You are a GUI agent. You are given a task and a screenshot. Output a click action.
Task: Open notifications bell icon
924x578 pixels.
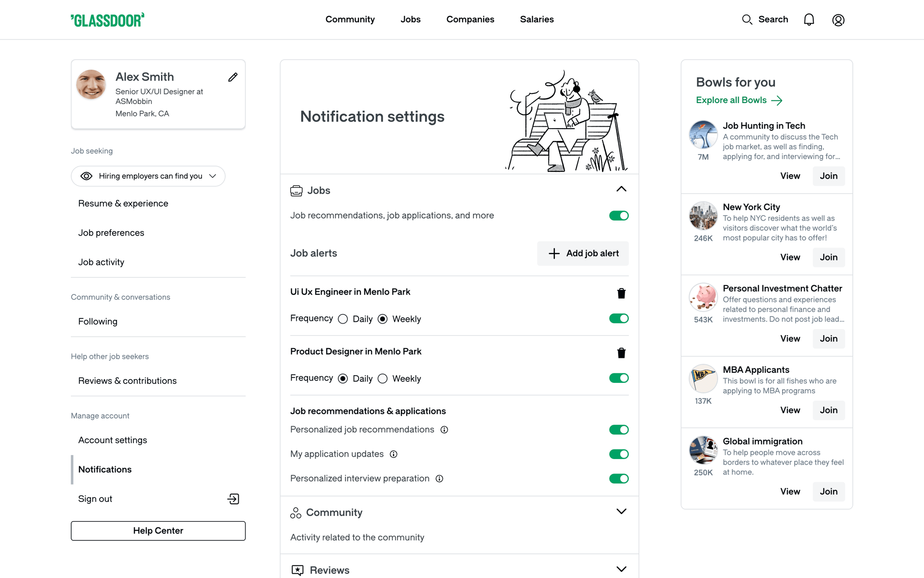click(809, 20)
